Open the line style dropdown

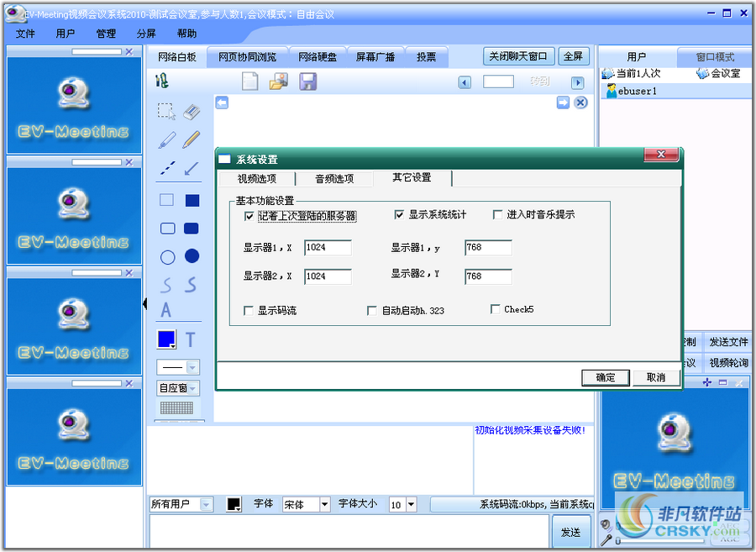click(192, 368)
